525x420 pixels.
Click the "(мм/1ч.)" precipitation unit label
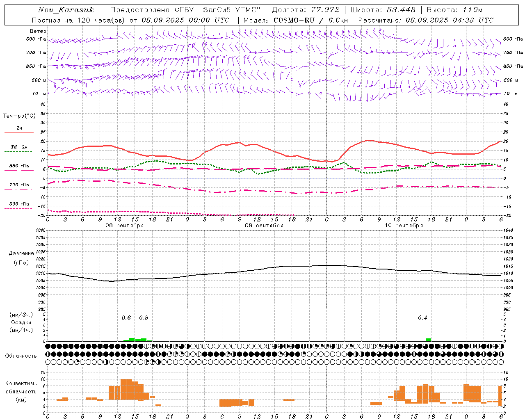click(21, 330)
